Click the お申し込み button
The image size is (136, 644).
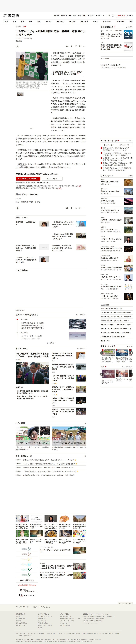click(x=121, y=15)
